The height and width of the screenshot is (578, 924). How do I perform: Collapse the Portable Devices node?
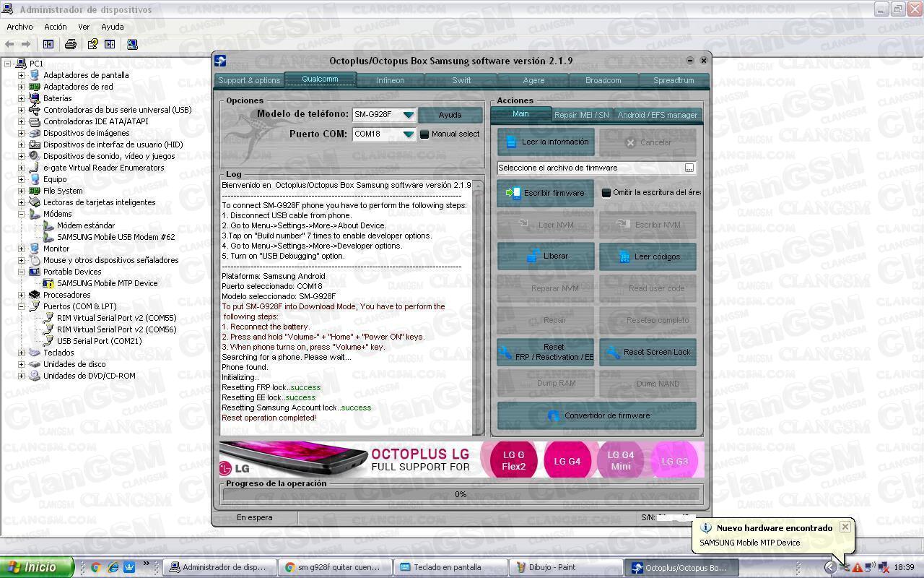pyautogui.click(x=21, y=272)
